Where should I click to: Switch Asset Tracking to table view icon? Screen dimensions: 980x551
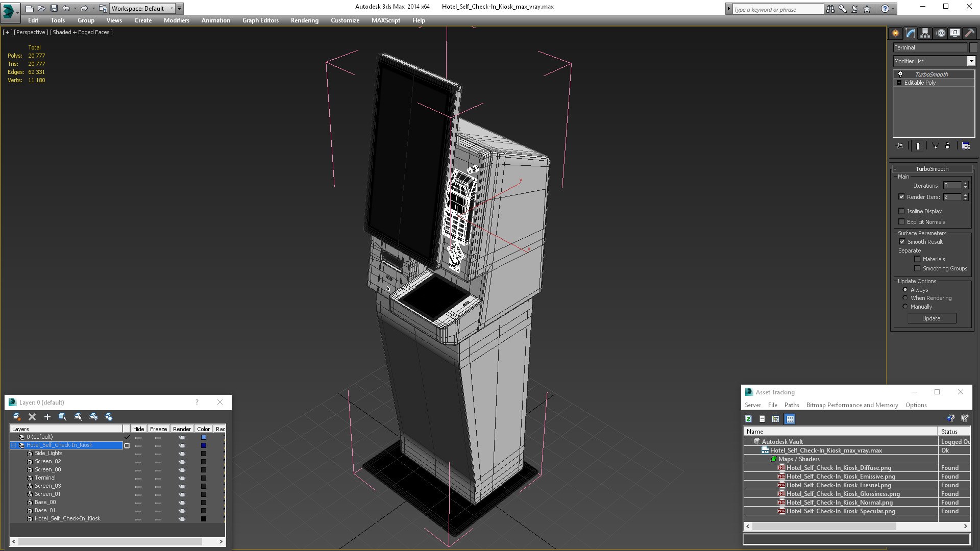click(x=790, y=419)
